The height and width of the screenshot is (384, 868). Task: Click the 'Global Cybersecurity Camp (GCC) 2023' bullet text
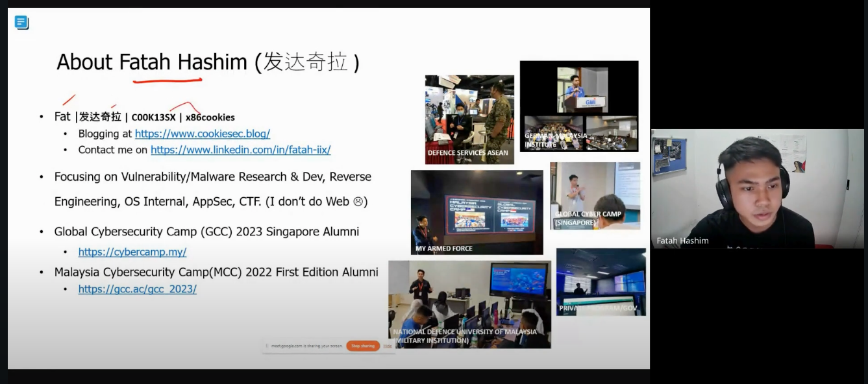pos(206,232)
